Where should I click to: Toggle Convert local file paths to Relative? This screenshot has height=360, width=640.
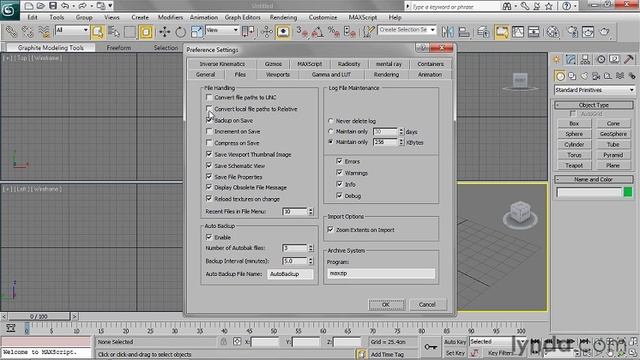pyautogui.click(x=209, y=109)
